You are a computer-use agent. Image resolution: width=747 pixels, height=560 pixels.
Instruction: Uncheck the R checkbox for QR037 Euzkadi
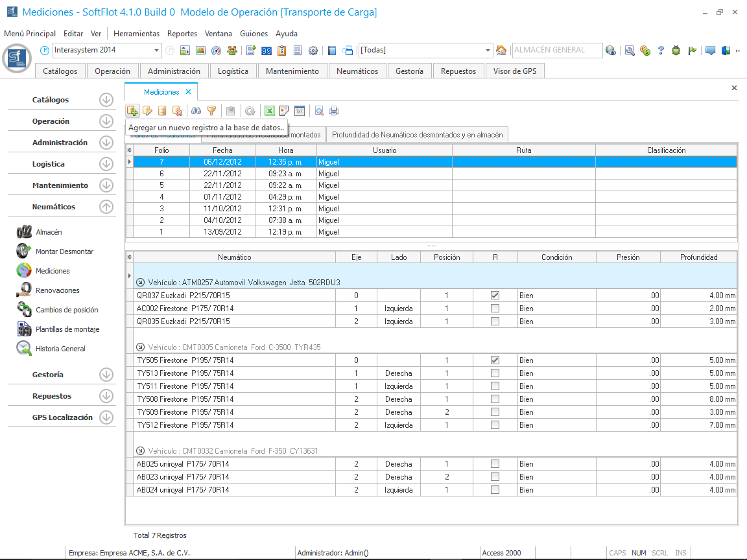click(x=495, y=296)
